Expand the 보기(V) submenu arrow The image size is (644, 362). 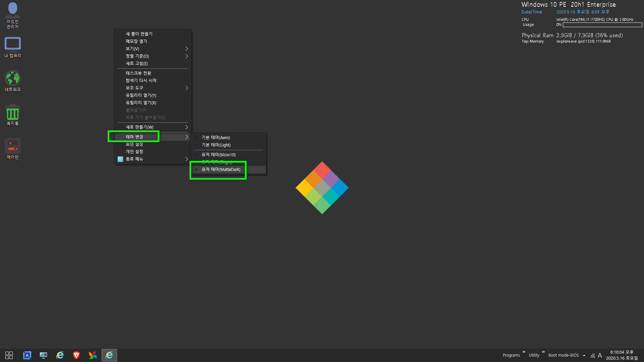coord(186,49)
